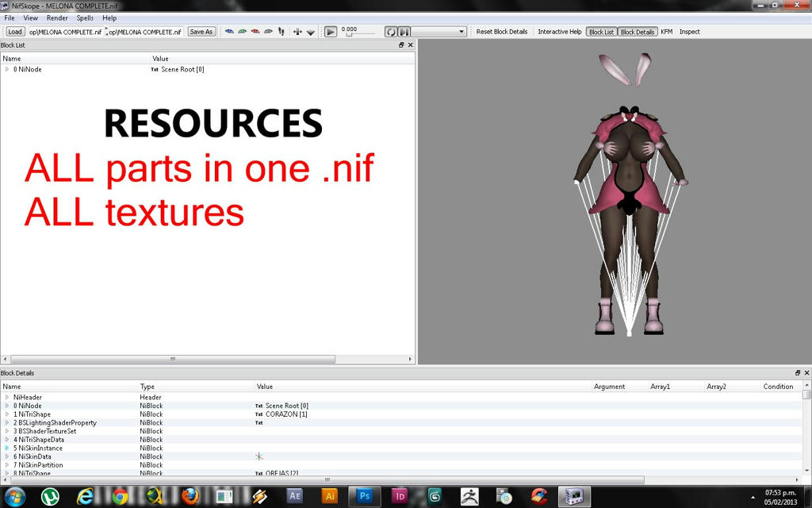Toggle the Inspect panel button

pyautogui.click(x=689, y=32)
